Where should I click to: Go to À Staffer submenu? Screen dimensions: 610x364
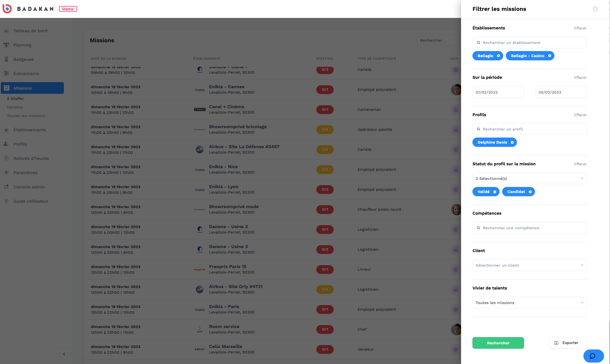pyautogui.click(x=15, y=98)
